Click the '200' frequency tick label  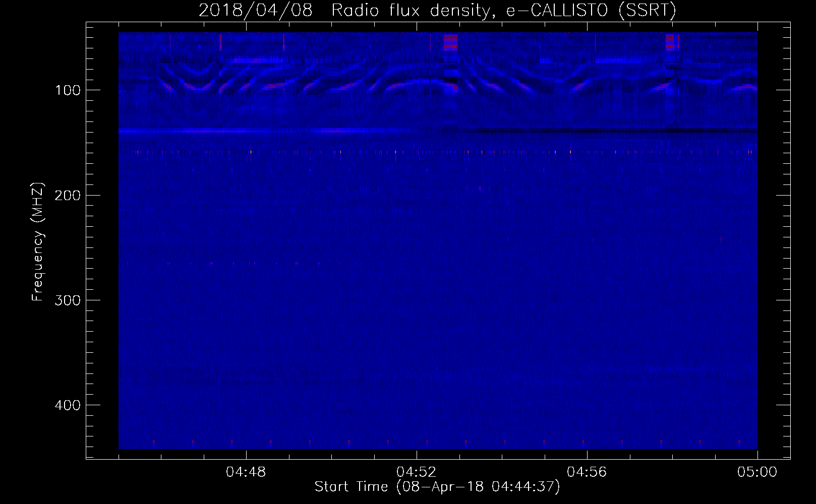pos(68,195)
